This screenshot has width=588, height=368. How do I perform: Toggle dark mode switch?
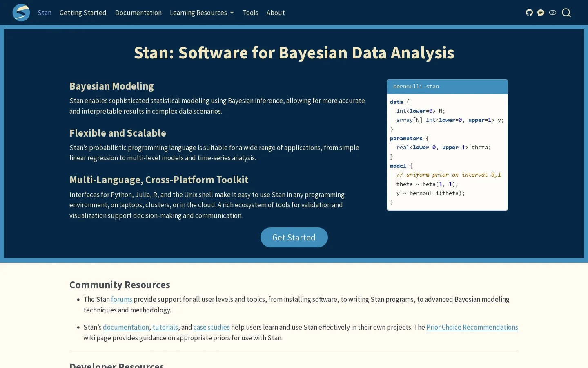[x=552, y=13]
